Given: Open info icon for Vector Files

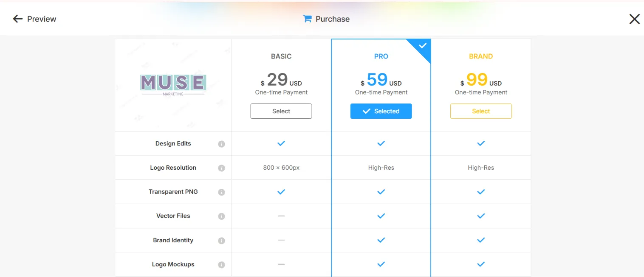Looking at the screenshot, I should (221, 216).
